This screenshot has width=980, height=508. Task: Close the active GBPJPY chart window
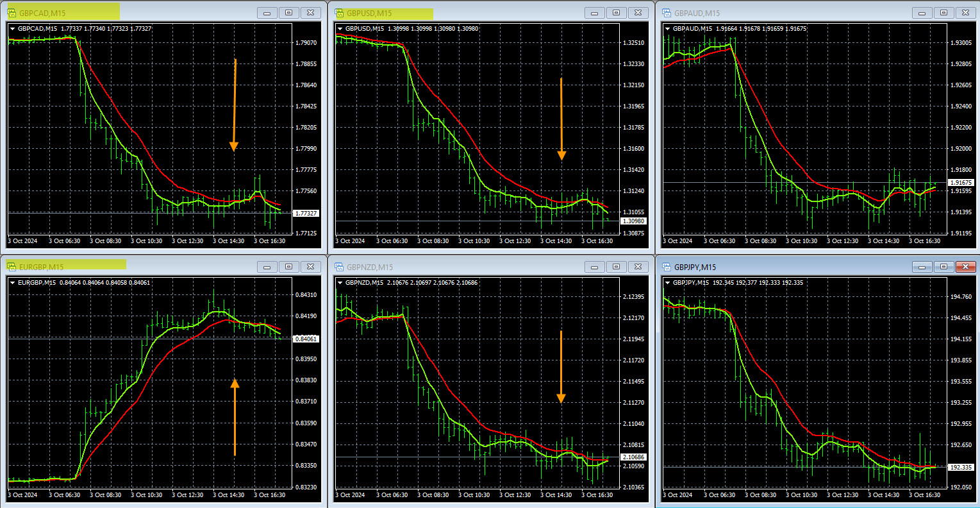pyautogui.click(x=966, y=267)
